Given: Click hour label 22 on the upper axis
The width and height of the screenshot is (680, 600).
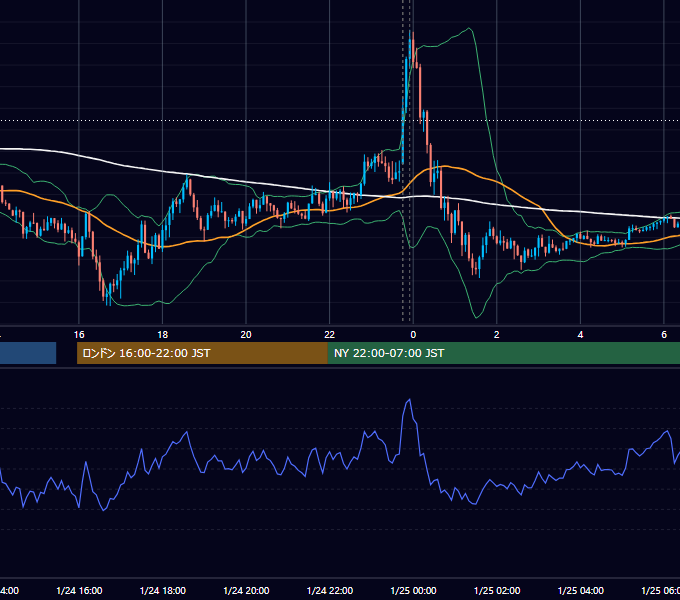Looking at the screenshot, I should [330, 335].
